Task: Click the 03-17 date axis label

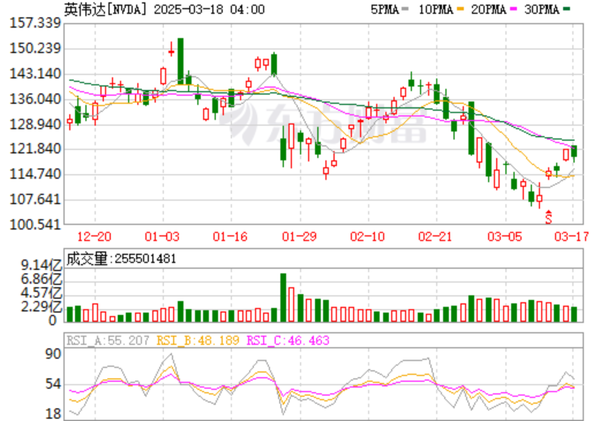Action: click(571, 237)
